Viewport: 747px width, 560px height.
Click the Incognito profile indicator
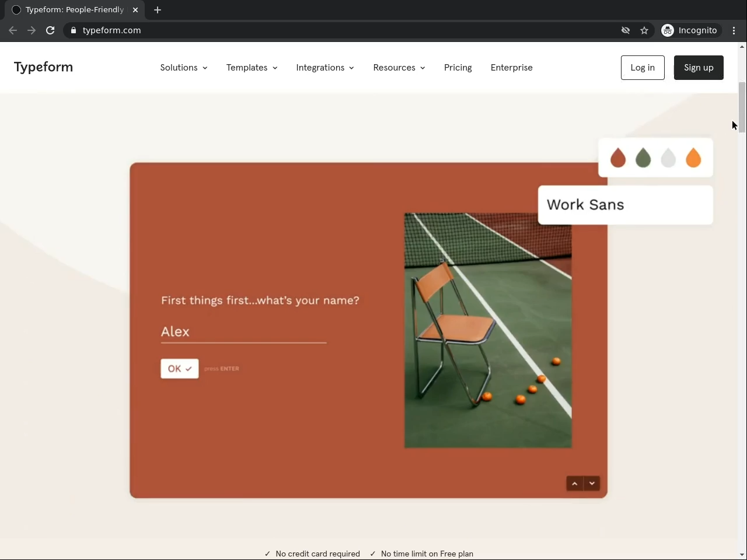pyautogui.click(x=690, y=30)
